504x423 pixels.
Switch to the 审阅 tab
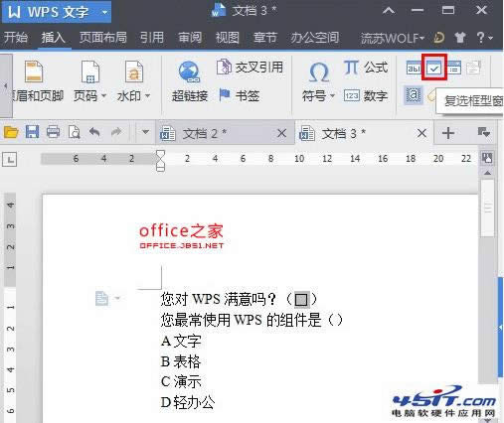(190, 38)
